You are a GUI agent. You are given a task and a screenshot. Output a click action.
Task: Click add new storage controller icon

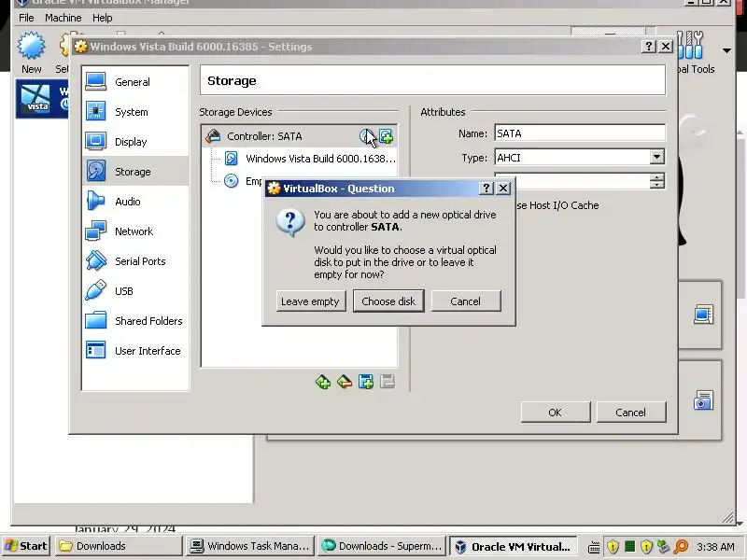coord(323,382)
